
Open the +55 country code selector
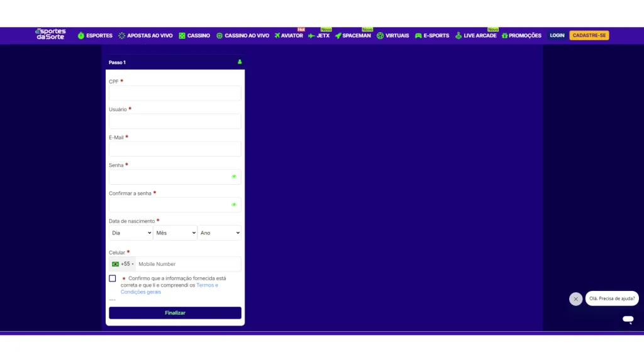(123, 264)
